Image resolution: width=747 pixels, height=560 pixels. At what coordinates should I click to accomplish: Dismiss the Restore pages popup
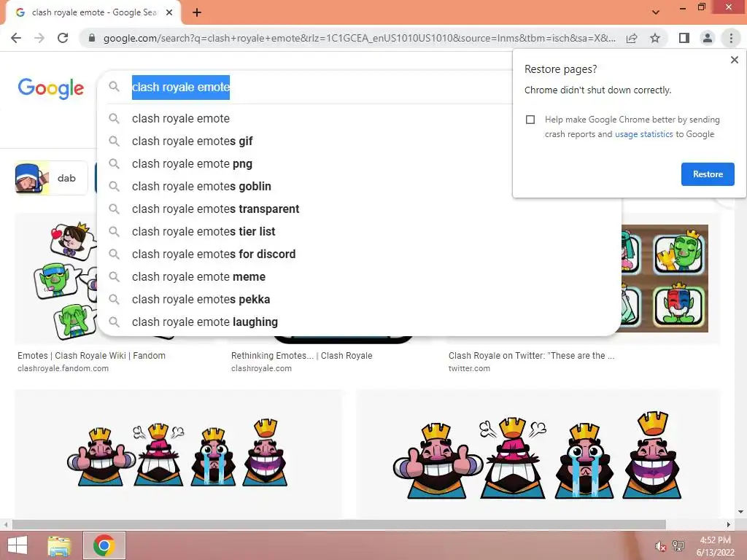(734, 60)
